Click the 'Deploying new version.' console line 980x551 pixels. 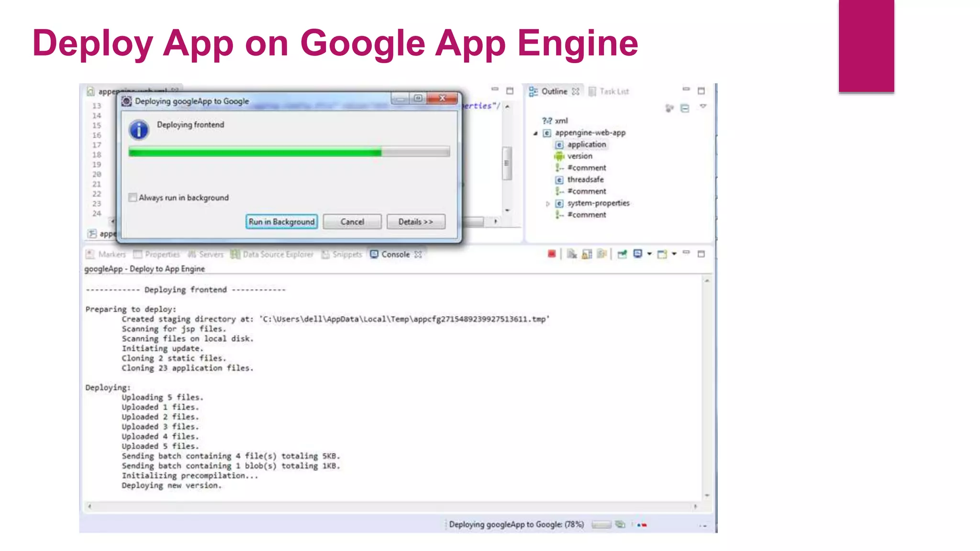[172, 485]
